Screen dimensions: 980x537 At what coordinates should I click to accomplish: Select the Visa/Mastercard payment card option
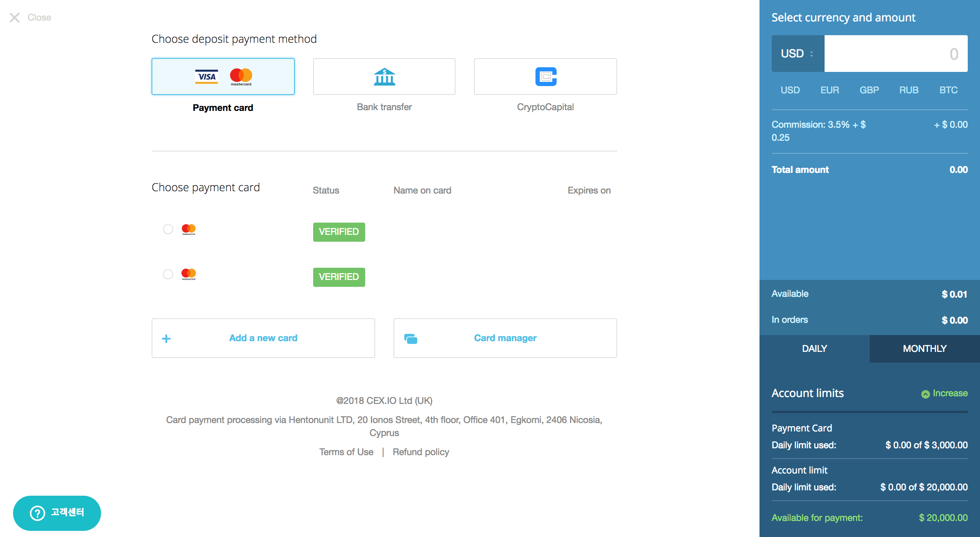[223, 76]
